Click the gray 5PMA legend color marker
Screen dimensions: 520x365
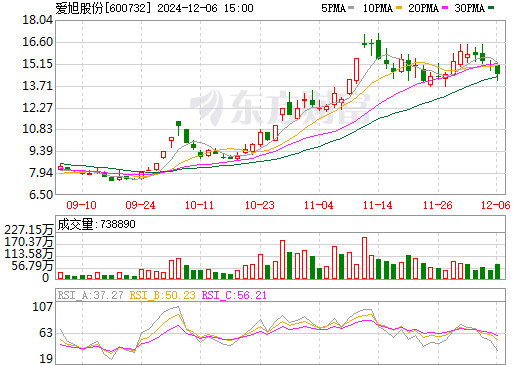351,8
